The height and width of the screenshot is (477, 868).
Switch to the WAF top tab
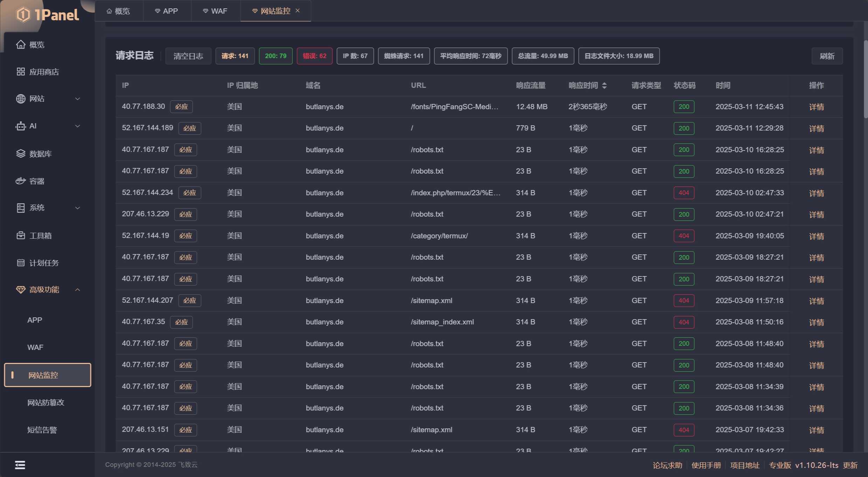(x=215, y=11)
